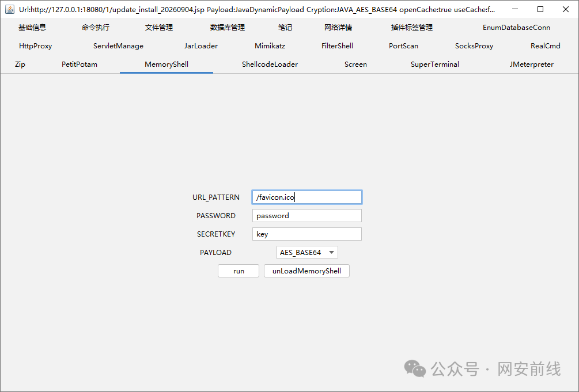Open the 数据库管理 tab
Screen dimensions: 579x392
coord(228,27)
